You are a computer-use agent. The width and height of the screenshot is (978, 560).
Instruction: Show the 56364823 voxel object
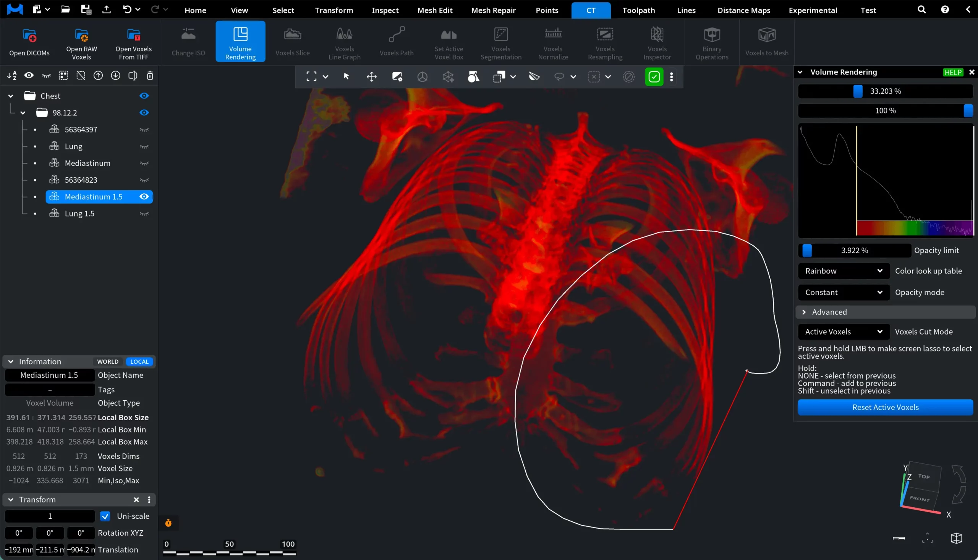tap(144, 180)
